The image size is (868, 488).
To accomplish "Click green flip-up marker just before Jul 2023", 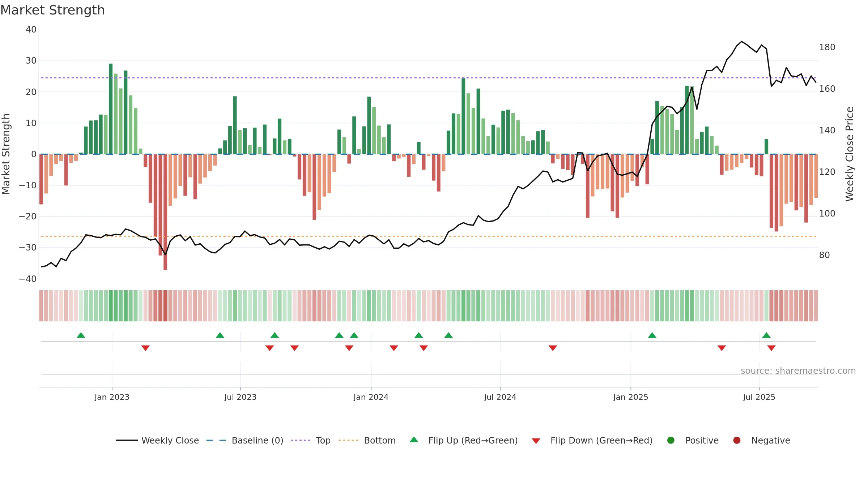I will pos(220,335).
